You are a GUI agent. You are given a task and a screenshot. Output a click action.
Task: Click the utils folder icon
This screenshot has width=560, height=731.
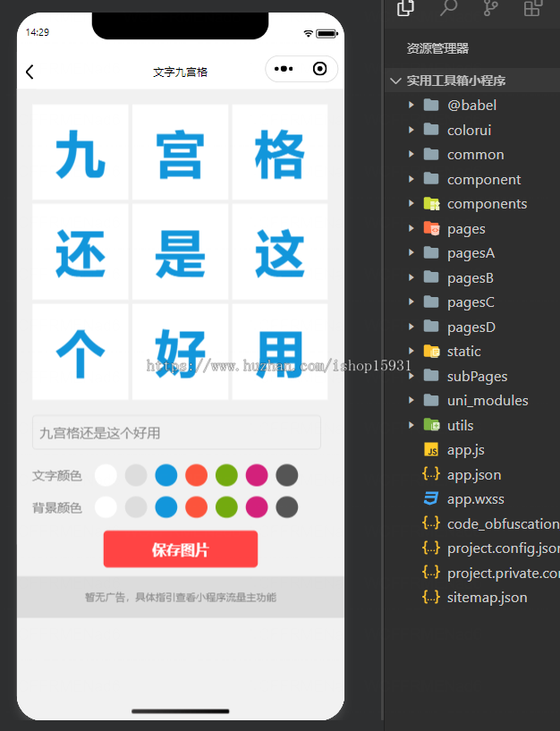click(x=431, y=425)
